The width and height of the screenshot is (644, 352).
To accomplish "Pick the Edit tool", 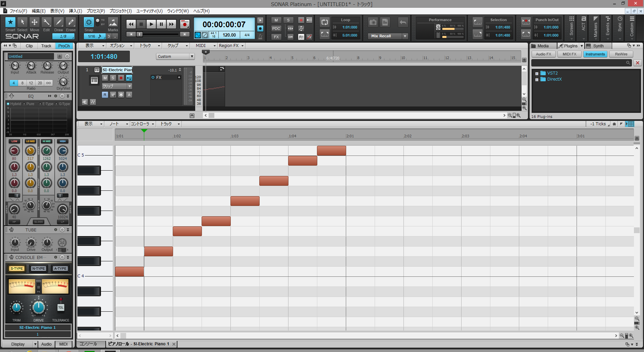I will coord(47,22).
